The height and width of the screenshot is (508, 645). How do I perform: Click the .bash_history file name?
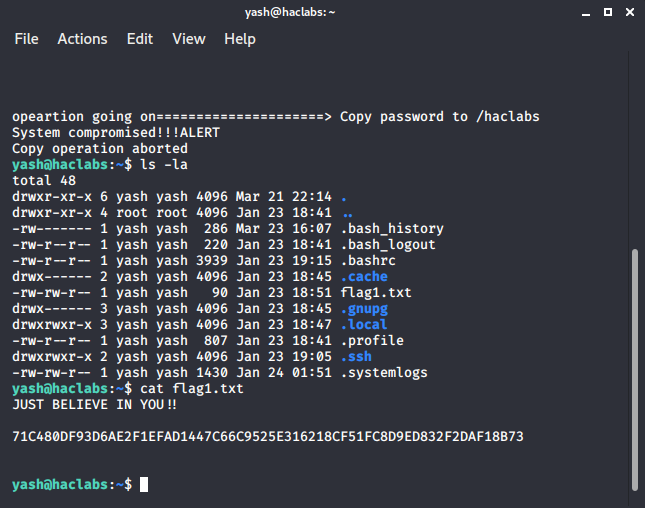[392, 229]
